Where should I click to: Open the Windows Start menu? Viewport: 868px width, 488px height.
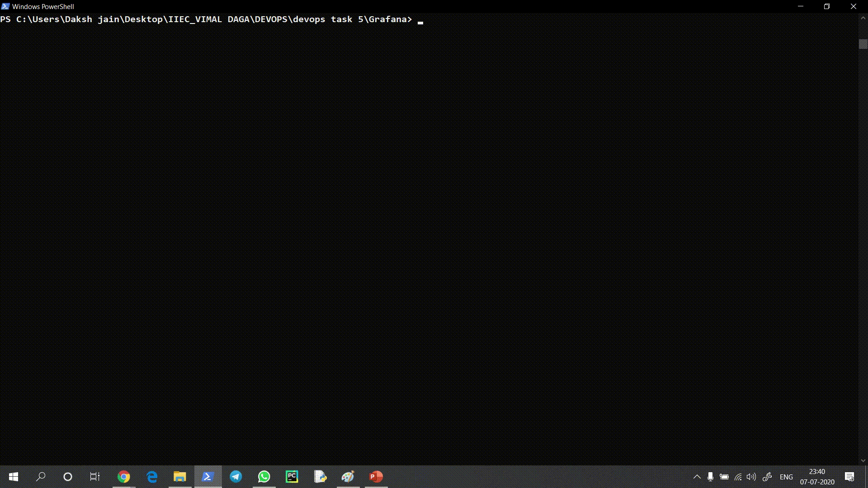14,477
